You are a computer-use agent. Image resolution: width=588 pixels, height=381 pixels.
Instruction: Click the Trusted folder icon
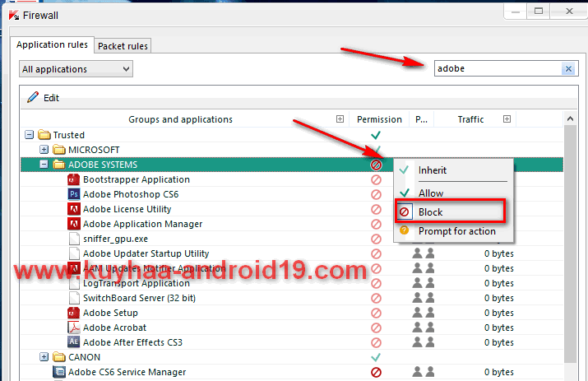(44, 134)
